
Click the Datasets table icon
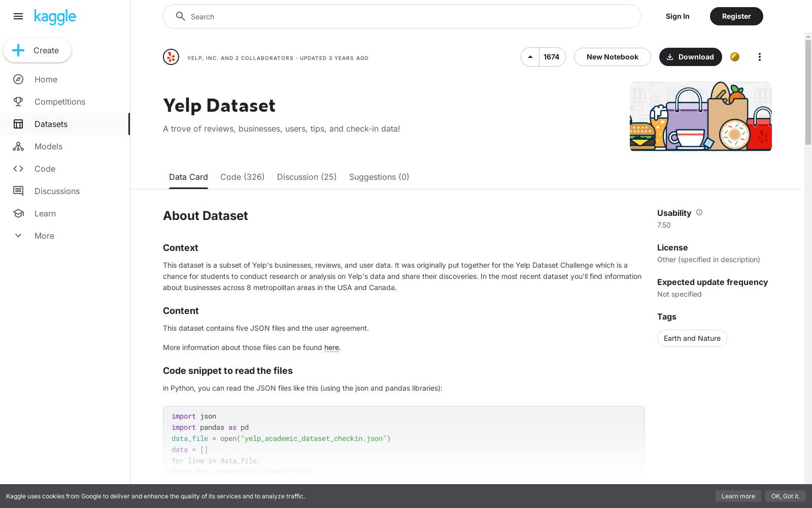coord(18,124)
